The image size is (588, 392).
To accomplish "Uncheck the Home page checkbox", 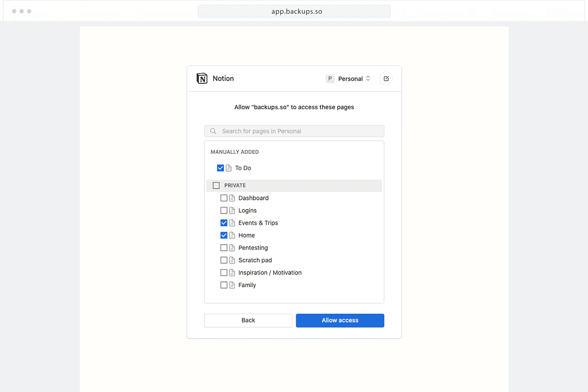I will pos(224,235).
